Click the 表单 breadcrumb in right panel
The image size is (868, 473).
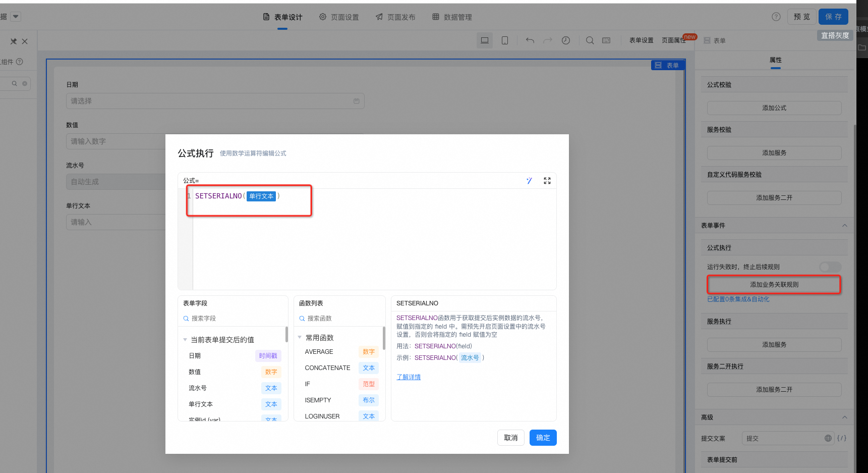point(715,40)
